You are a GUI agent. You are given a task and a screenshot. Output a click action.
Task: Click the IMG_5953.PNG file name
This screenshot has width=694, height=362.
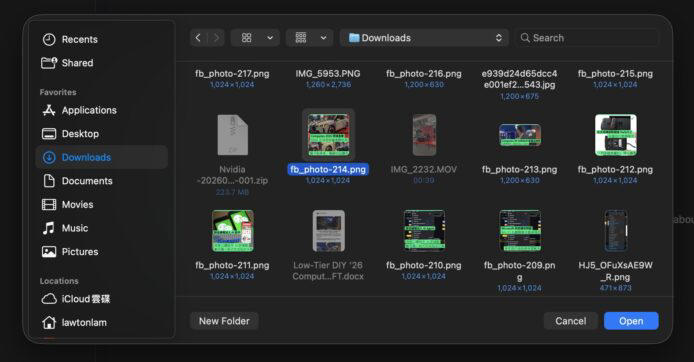(x=328, y=74)
